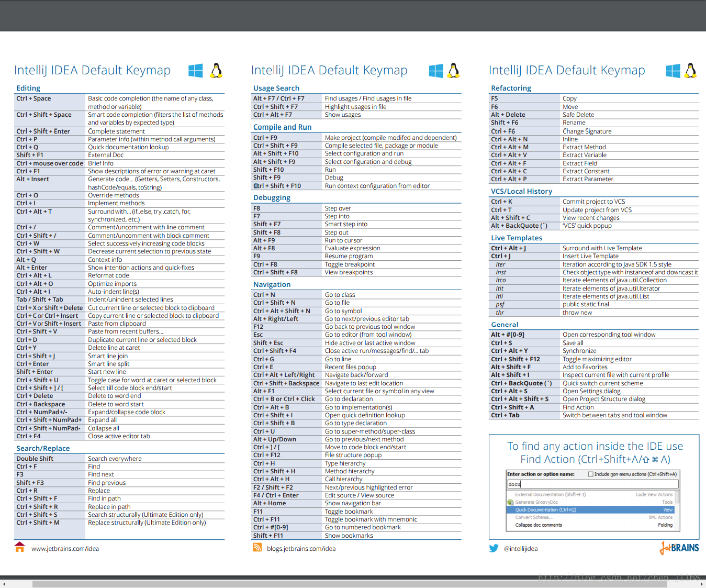Image resolution: width=706 pixels, height=588 pixels.
Task: Click the Windows logo above the Usage Search section
Action: 436,71
